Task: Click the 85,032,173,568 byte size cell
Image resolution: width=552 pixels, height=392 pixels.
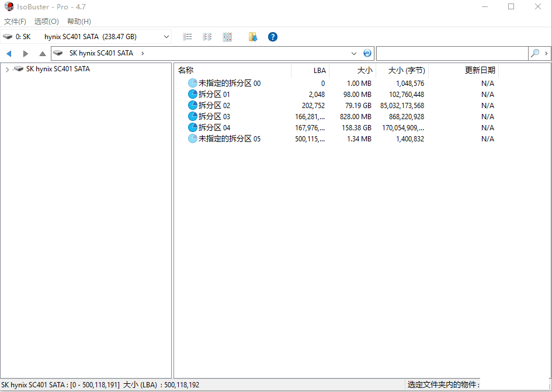Action: tap(402, 106)
